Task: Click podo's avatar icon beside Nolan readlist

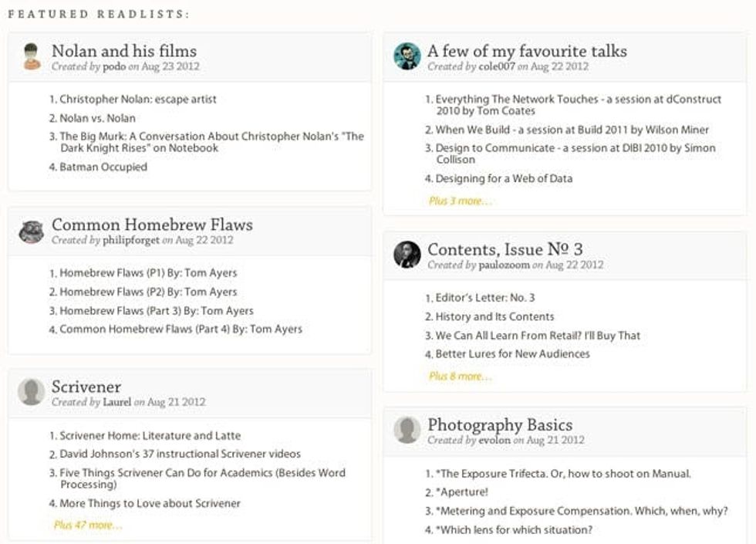Action: pos(32,57)
